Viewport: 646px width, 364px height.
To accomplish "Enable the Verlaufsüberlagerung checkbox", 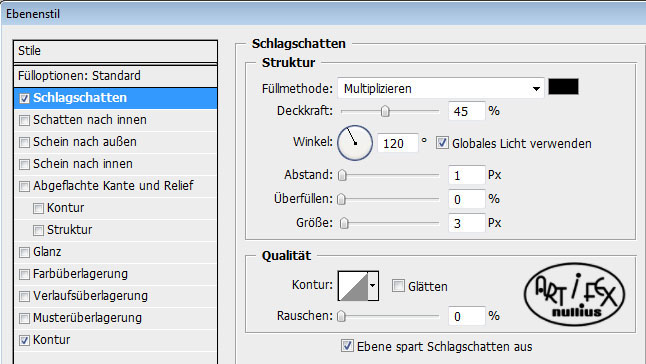I will 24,296.
